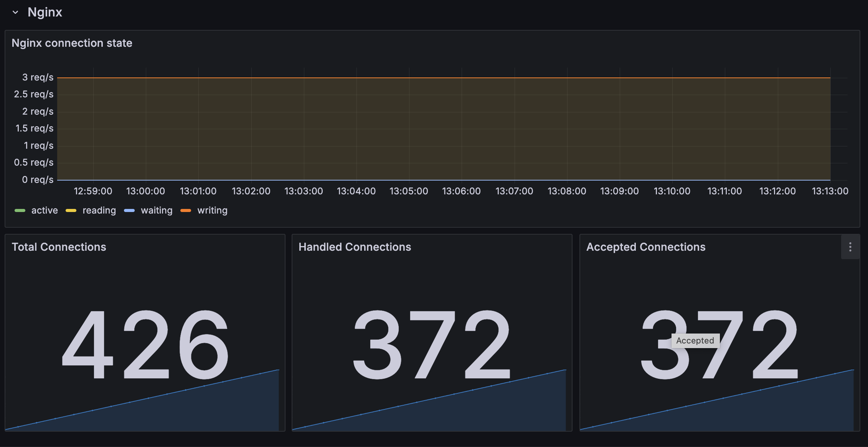
Task: Toggle the writing series in legend
Action: (212, 210)
